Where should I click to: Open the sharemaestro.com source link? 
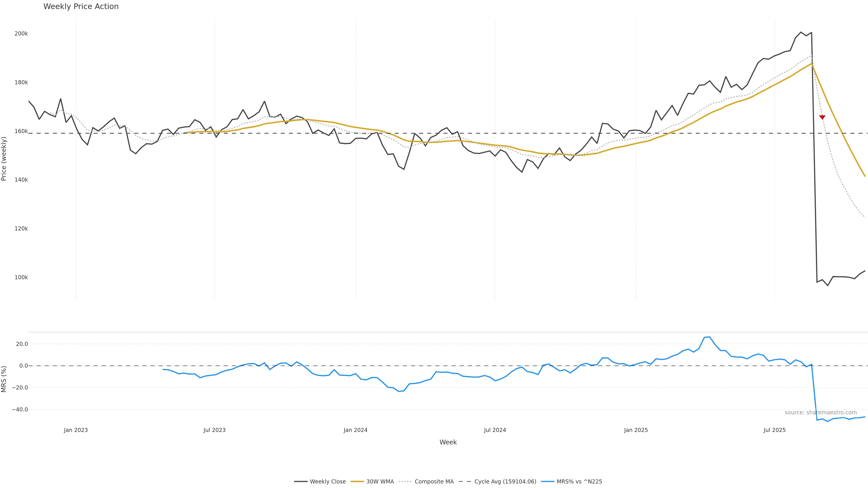(821, 413)
